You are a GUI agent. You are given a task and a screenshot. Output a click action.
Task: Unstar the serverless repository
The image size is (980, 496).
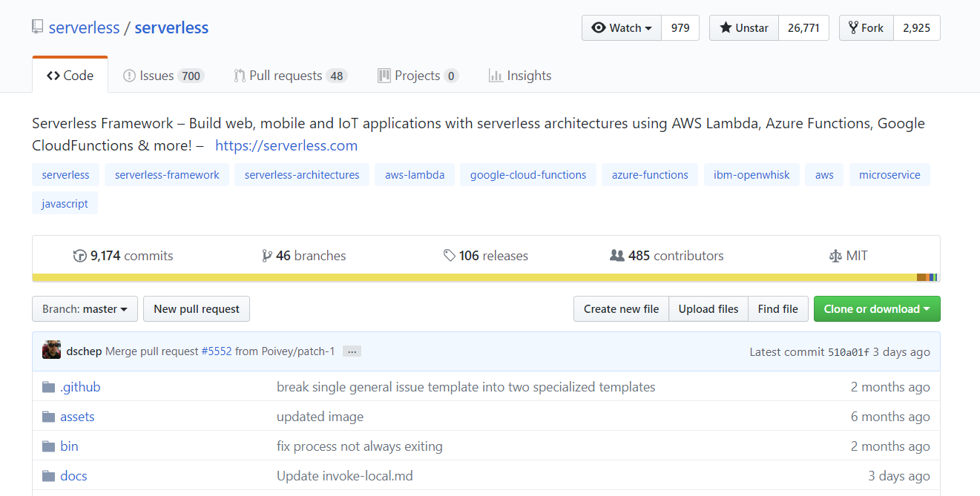click(x=744, y=27)
